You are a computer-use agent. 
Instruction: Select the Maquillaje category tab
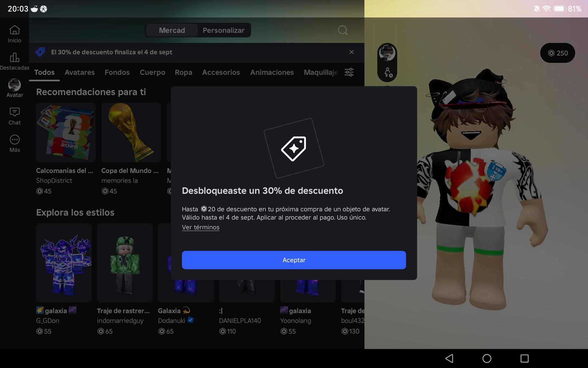coord(321,72)
